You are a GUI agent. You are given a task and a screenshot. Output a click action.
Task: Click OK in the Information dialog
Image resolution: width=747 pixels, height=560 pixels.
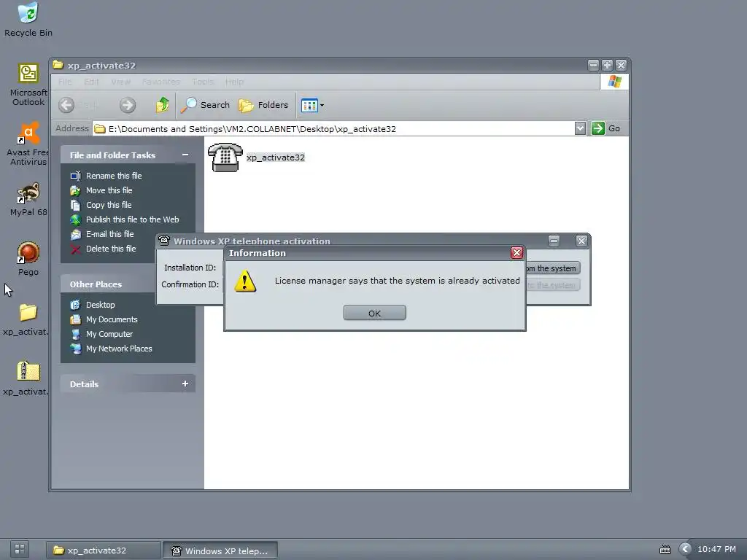pos(374,313)
